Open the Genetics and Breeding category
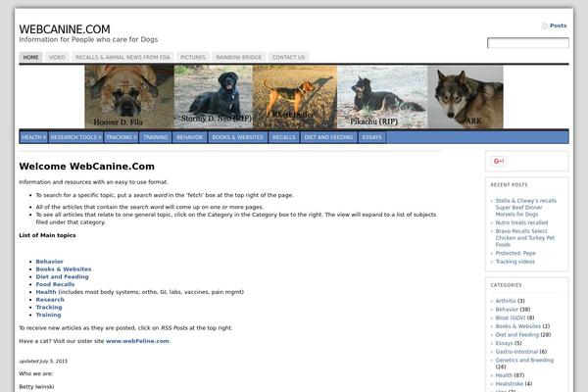This screenshot has height=392, width=588. [x=524, y=360]
